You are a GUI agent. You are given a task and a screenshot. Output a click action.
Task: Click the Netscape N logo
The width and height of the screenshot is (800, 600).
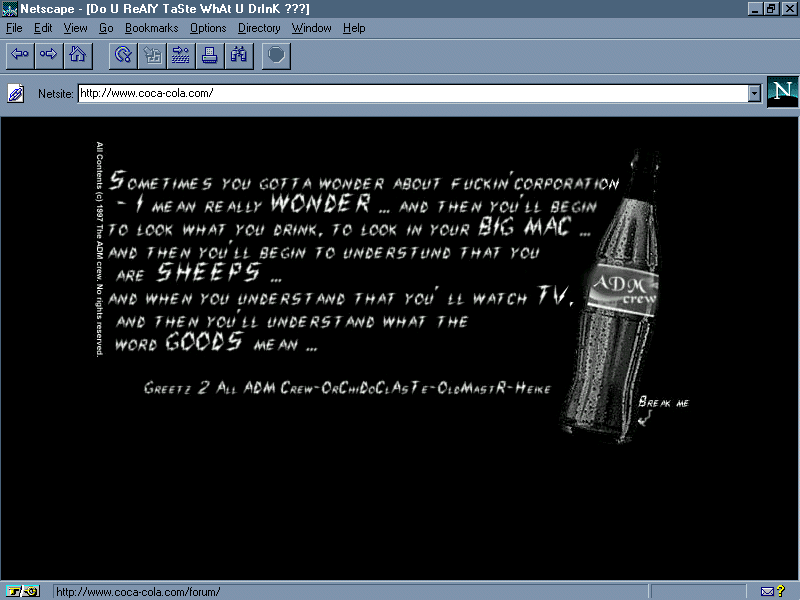tap(782, 92)
